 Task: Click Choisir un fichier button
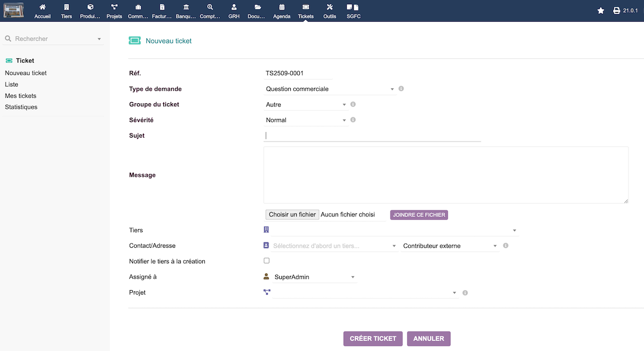292,215
